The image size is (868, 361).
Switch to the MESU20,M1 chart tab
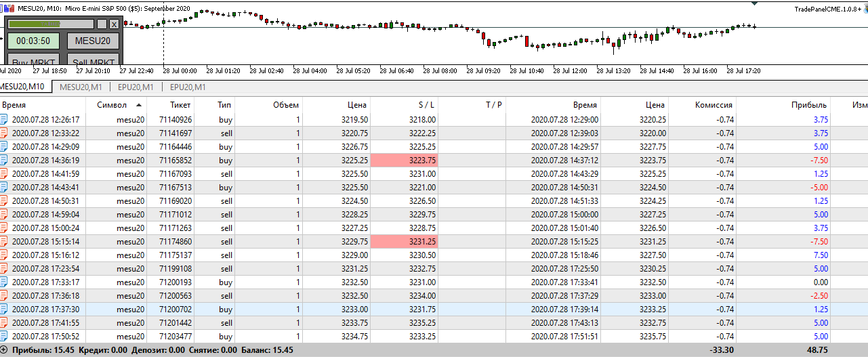click(x=81, y=87)
